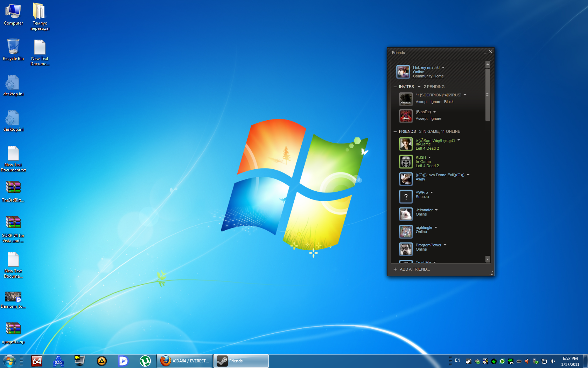The width and height of the screenshot is (588, 368).
Task: Open dropdown arrow next to (BlooDz)
Action: coord(434,112)
